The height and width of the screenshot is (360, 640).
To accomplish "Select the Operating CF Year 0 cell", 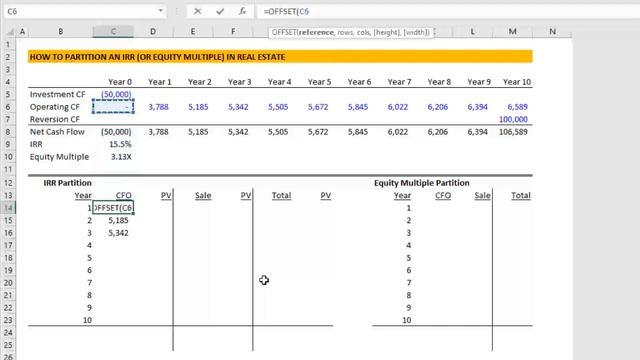I will [x=113, y=107].
